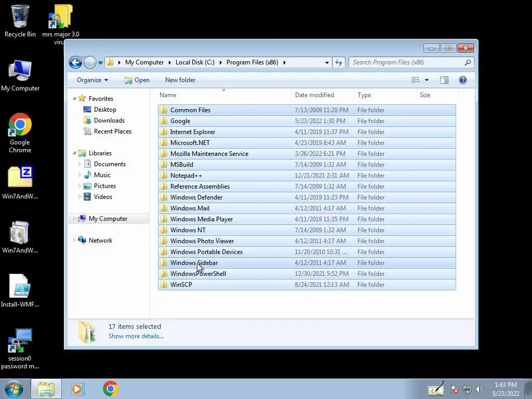532x399 pixels.
Task: Click Windows Explorer in the taskbar
Action: click(46, 389)
